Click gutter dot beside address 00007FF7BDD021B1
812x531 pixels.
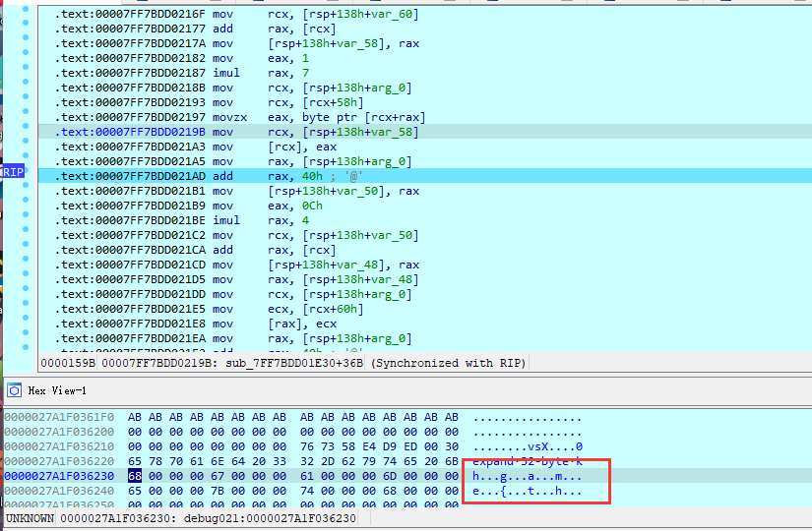click(x=27, y=191)
